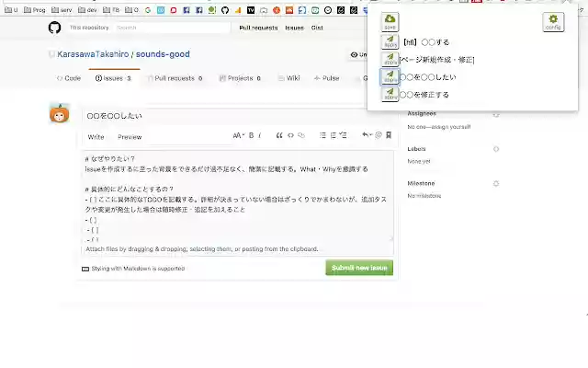Toggle italic text formatting
The width and height of the screenshot is (588, 368).
[260, 135]
